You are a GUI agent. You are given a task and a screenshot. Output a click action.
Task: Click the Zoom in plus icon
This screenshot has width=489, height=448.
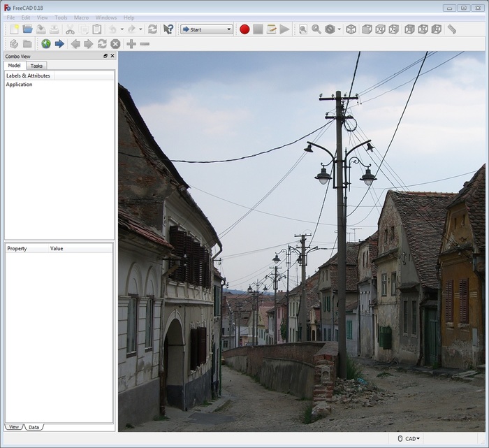tap(131, 44)
